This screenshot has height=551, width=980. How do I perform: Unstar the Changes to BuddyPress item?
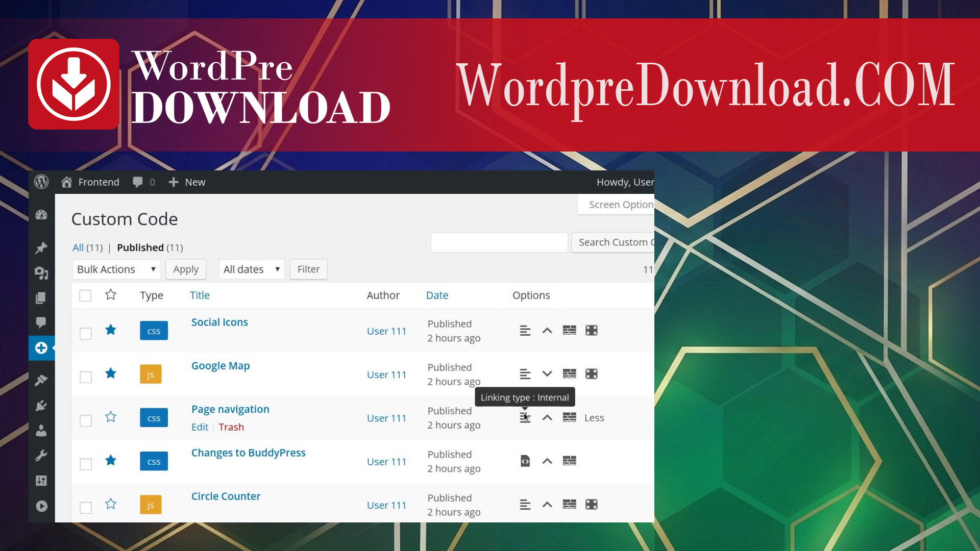111,461
